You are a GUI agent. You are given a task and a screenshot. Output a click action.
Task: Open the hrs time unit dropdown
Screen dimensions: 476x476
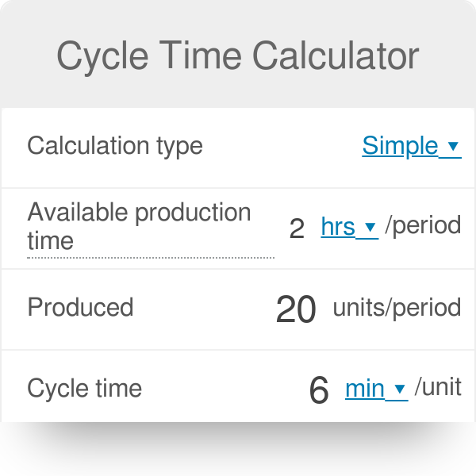pos(349,227)
